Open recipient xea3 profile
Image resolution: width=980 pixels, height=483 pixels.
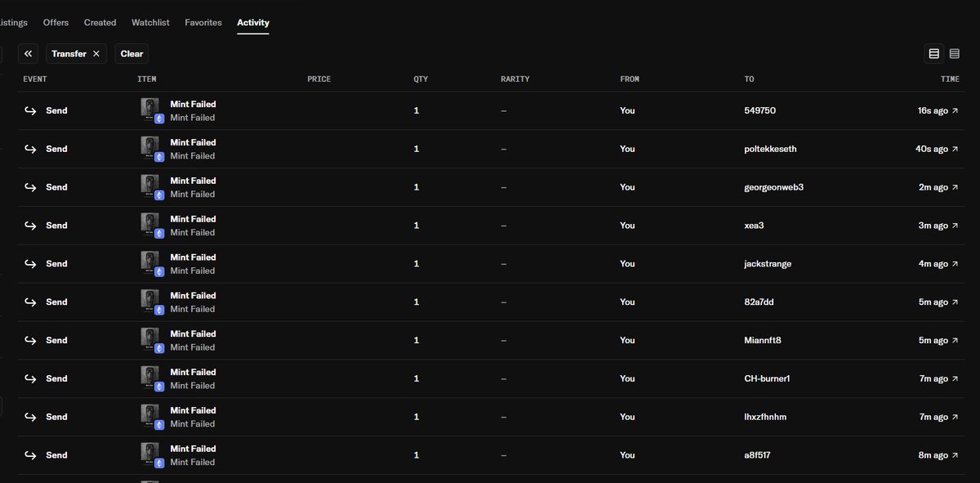[755, 226]
